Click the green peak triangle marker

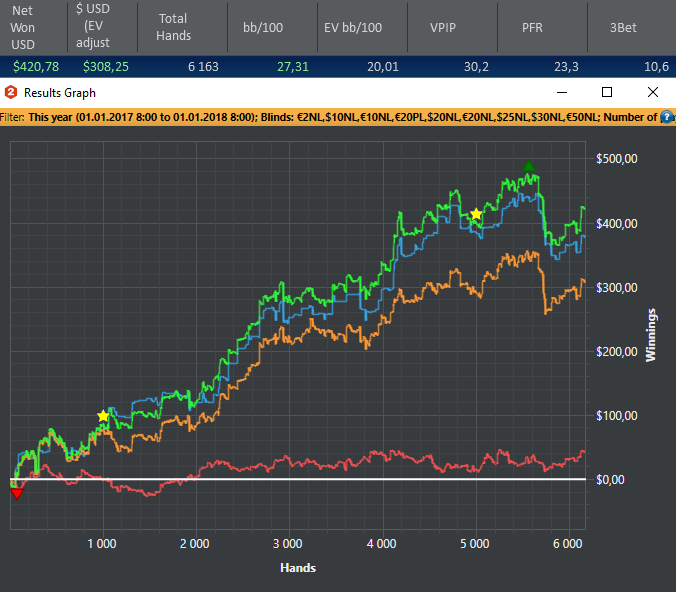[x=529, y=166]
